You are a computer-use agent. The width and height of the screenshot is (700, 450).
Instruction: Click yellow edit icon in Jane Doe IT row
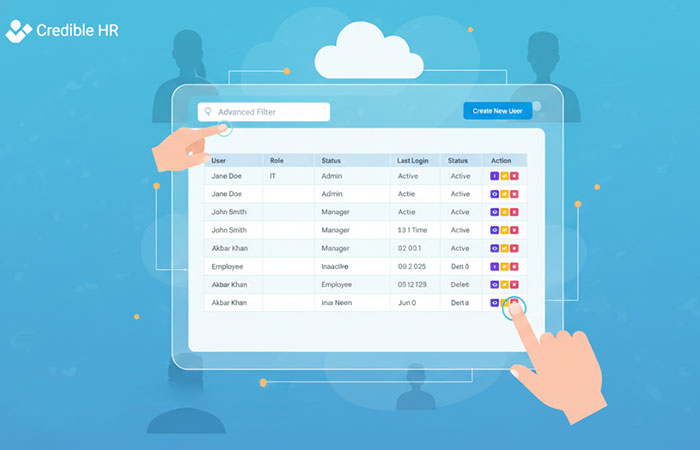(505, 176)
